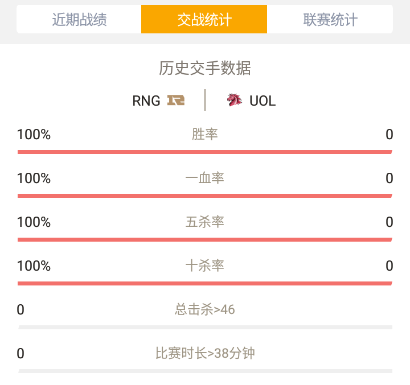Click the 胜率 stat label
The image size is (410, 385).
tap(205, 134)
